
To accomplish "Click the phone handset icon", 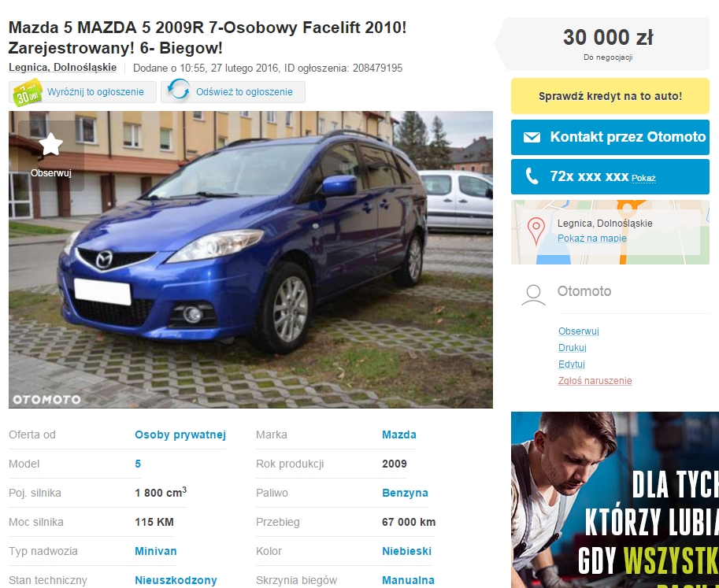I will pyautogui.click(x=532, y=176).
